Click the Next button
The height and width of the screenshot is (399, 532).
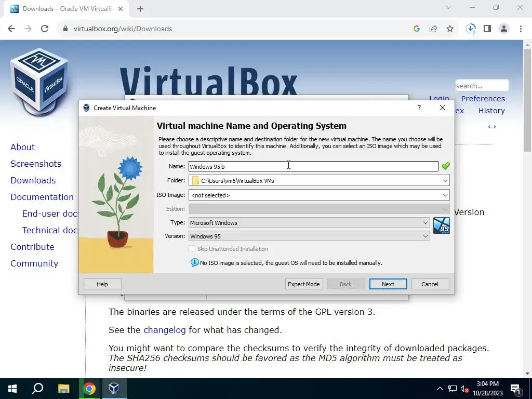(388, 284)
